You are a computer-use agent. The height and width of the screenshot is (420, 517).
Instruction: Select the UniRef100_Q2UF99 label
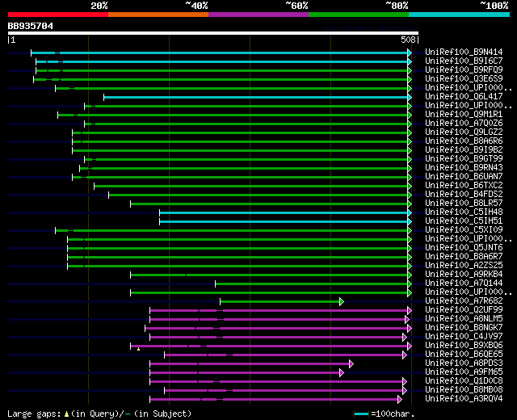click(x=464, y=310)
